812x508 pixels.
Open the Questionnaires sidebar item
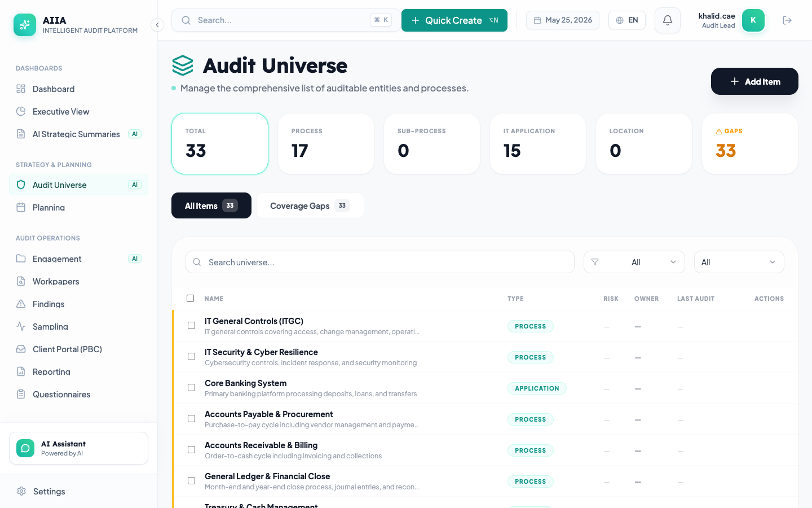[x=78, y=394]
